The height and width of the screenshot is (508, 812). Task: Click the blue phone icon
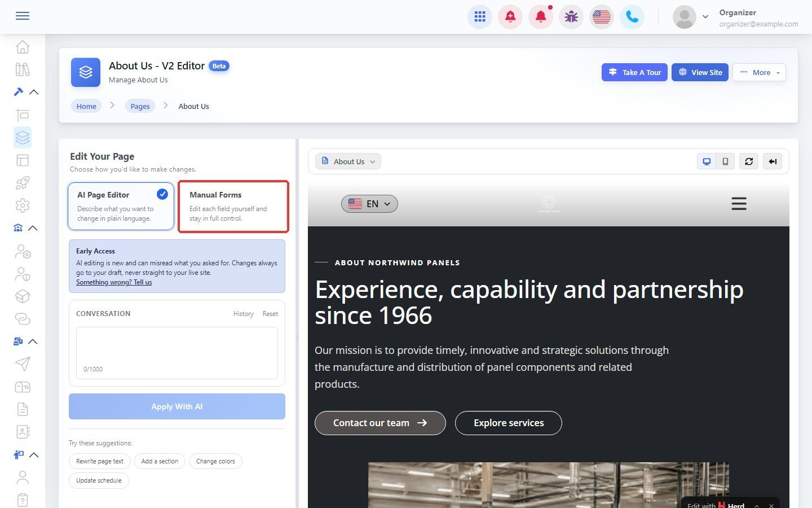pos(632,17)
